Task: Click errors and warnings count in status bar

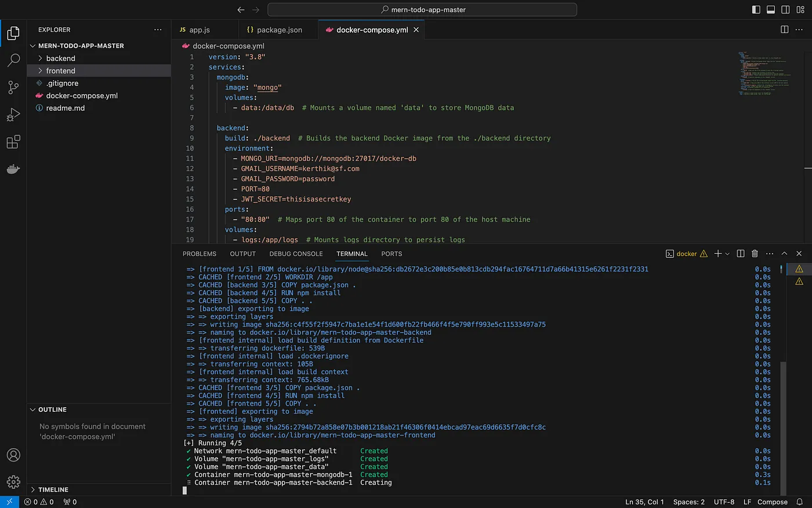Action: point(39,502)
